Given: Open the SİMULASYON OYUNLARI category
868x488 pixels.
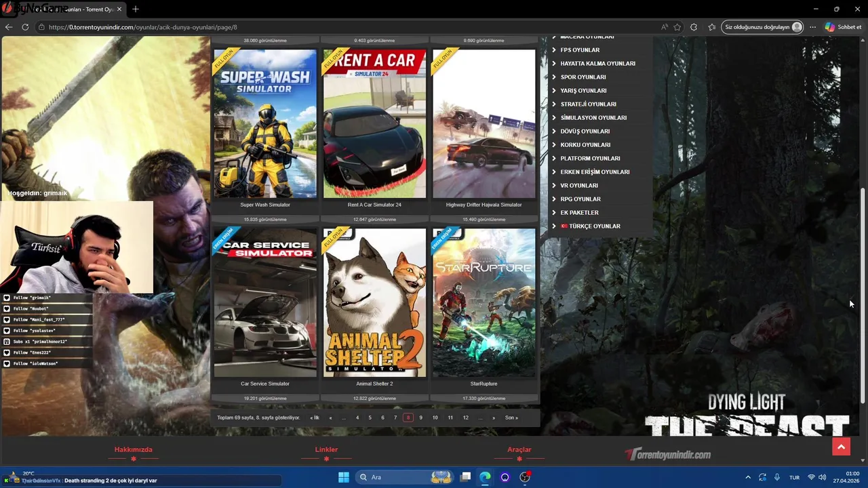Looking at the screenshot, I should pyautogui.click(x=593, y=118).
